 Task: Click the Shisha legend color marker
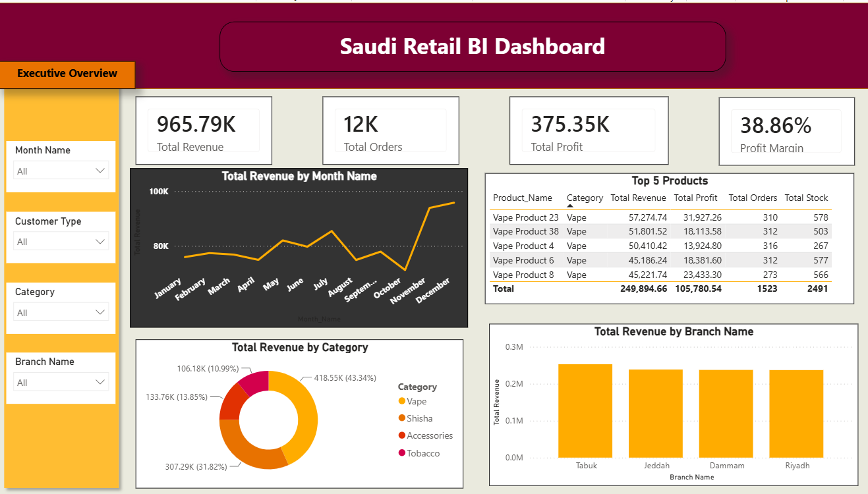tap(401, 418)
